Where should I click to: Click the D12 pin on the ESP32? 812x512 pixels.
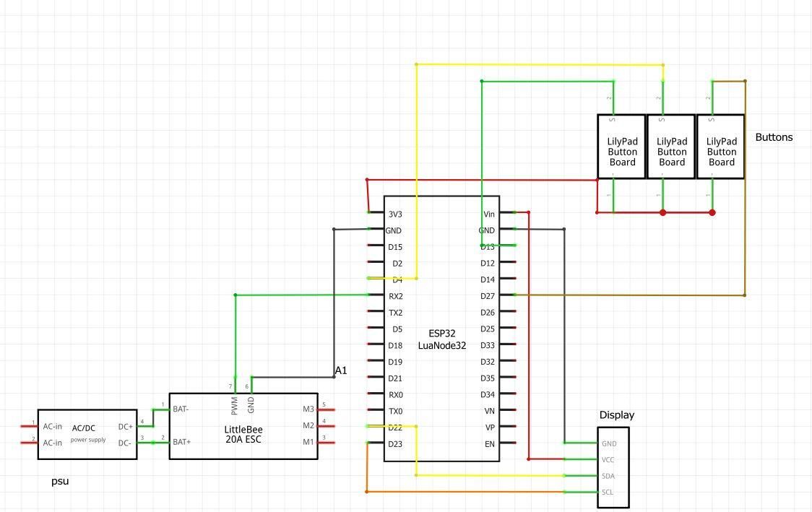[x=507, y=262]
